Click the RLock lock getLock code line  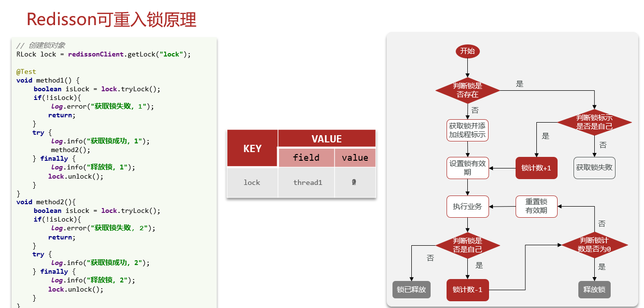tap(103, 54)
